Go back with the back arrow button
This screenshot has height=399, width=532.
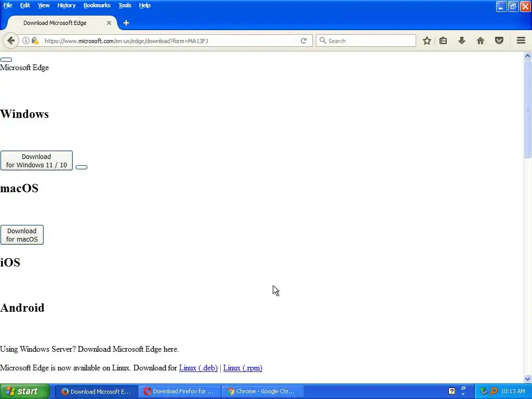[11, 41]
